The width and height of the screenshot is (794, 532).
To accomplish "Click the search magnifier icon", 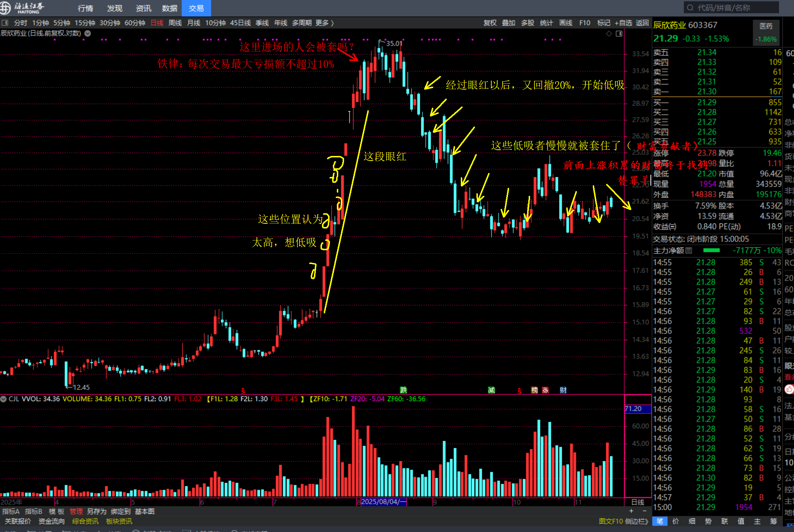I will coord(690,8).
